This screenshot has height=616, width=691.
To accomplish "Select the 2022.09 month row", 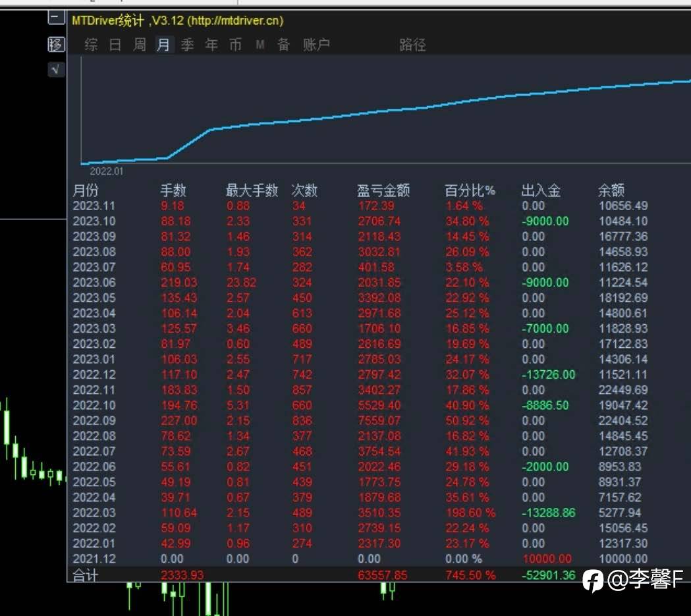I will 360,421.
